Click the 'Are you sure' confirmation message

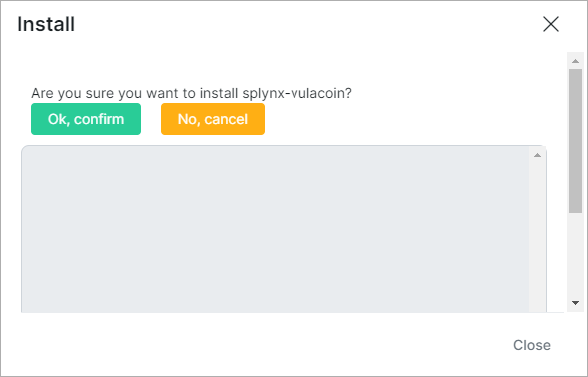(x=192, y=93)
